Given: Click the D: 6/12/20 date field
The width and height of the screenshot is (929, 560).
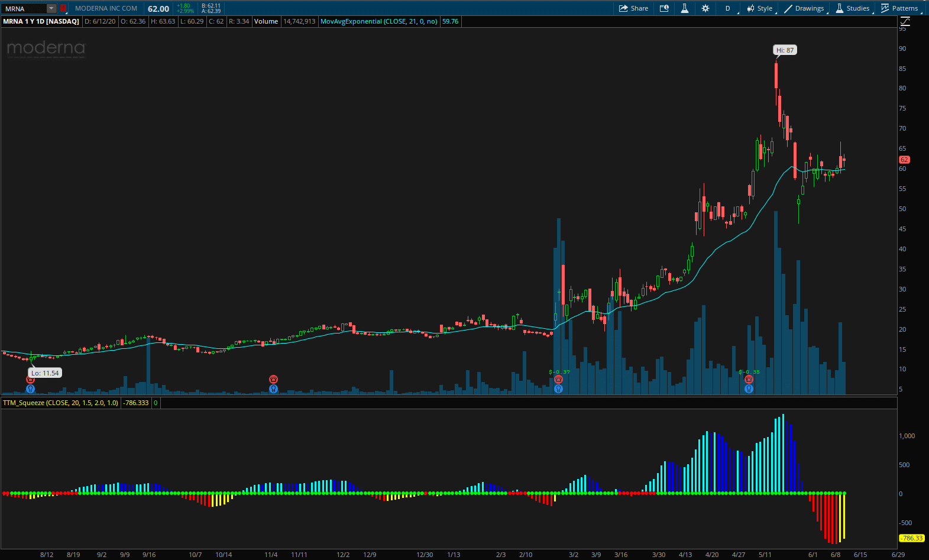Looking at the screenshot, I should (100, 21).
